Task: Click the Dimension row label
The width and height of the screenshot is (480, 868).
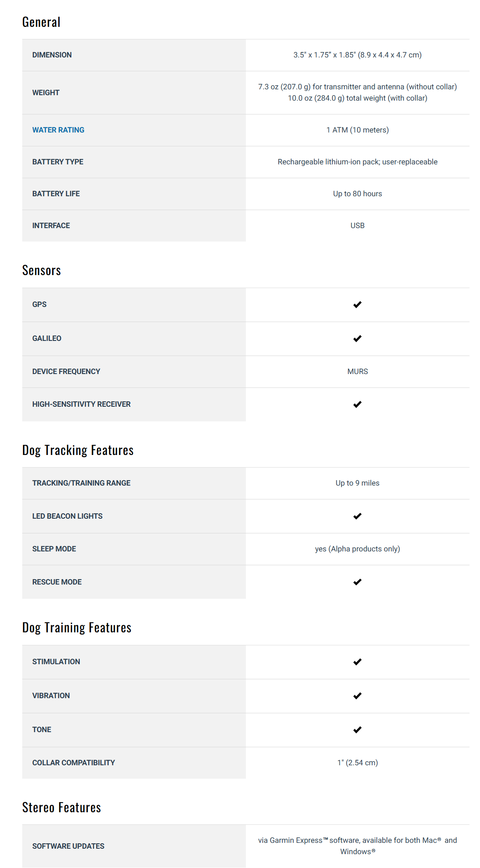Action: click(52, 55)
